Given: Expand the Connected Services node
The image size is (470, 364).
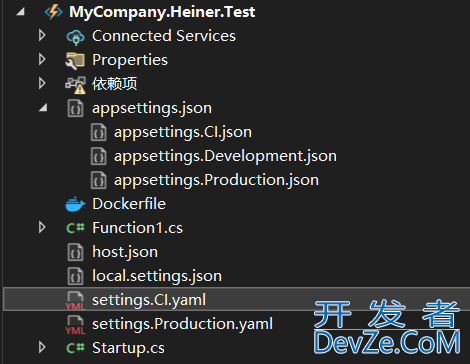Looking at the screenshot, I should click(x=42, y=35).
